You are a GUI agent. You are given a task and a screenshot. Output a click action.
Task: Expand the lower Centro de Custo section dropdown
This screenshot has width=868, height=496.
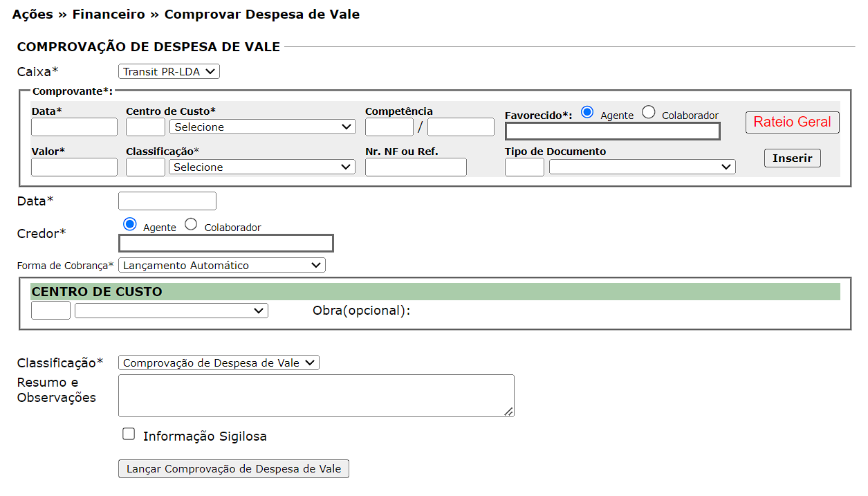tap(171, 311)
